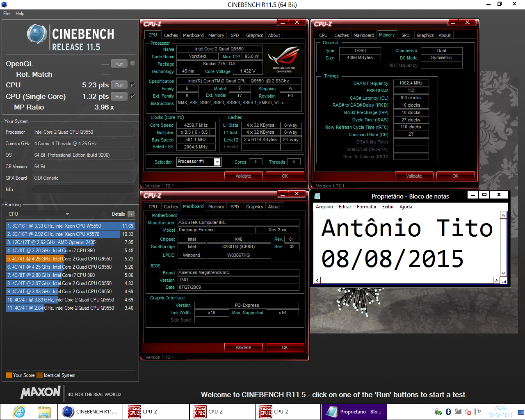Run the OpenGL benchmark
525x420 pixels.
click(119, 64)
